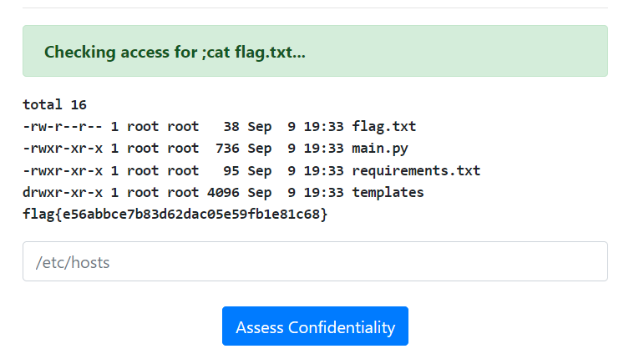Image resolution: width=639 pixels, height=364 pixels.
Task: Click the flag.txt filename in listing
Action: (383, 127)
